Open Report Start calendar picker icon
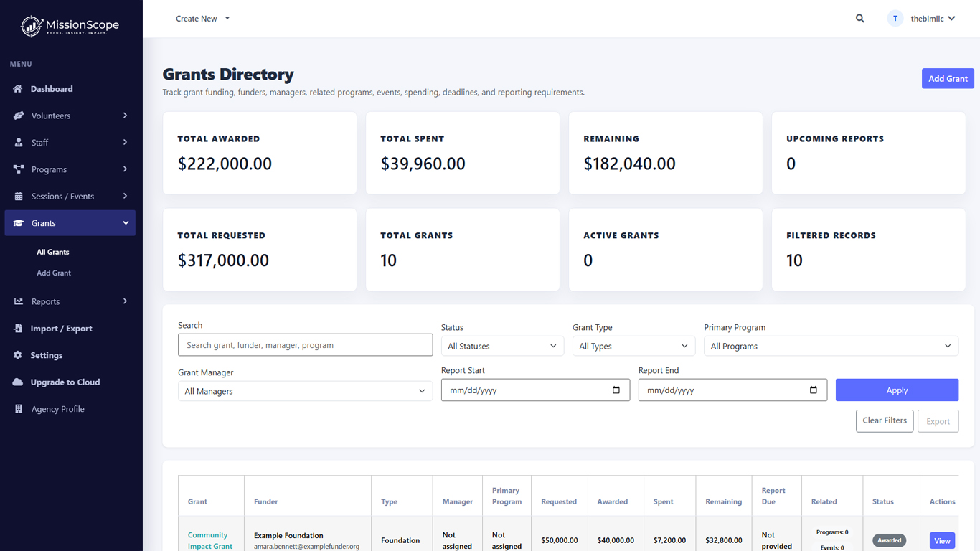The width and height of the screenshot is (980, 551). tap(616, 390)
